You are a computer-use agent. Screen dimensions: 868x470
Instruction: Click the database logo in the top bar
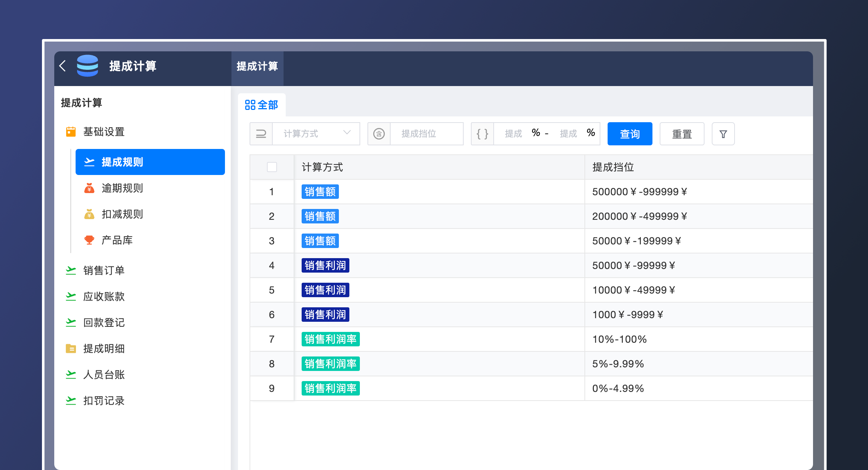(x=88, y=67)
